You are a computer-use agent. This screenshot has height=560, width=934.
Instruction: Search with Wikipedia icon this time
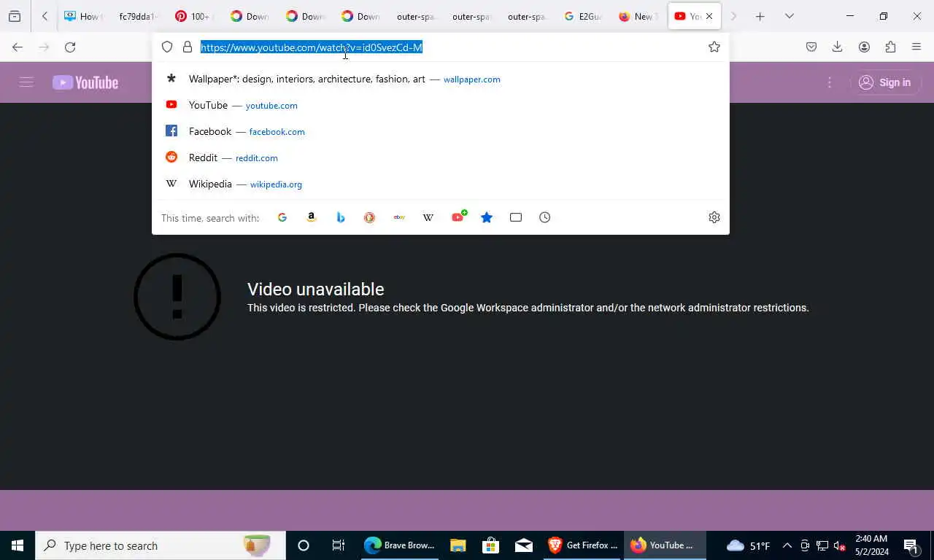coord(428,217)
